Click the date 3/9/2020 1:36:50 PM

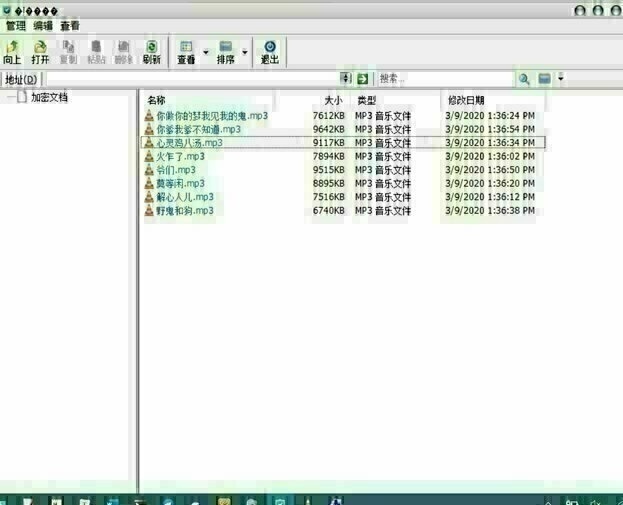tap(490, 170)
